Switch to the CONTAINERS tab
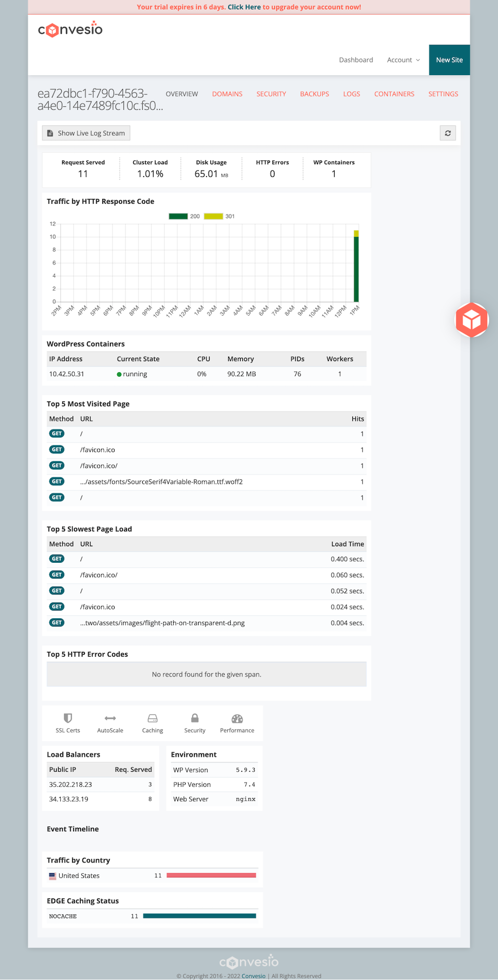This screenshot has width=498, height=980. click(x=394, y=94)
